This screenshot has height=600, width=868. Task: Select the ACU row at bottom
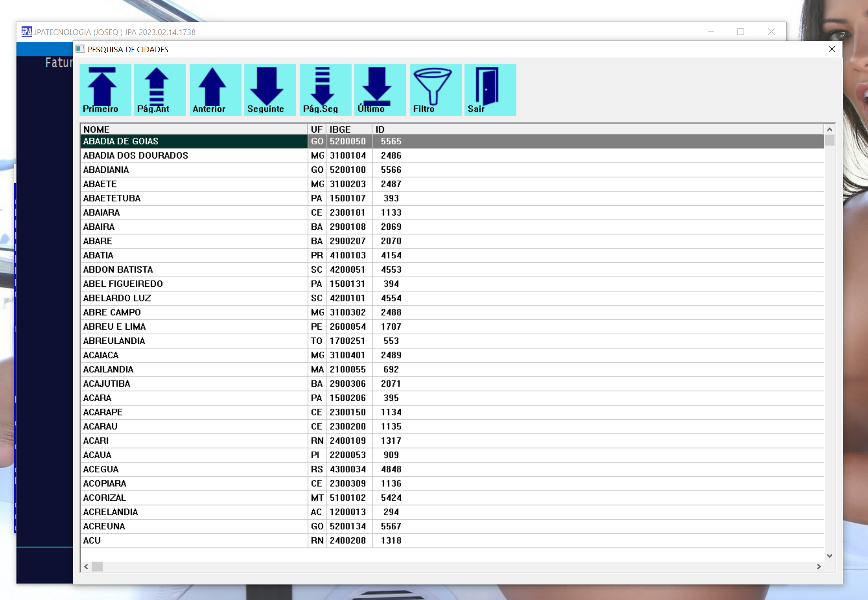[92, 540]
